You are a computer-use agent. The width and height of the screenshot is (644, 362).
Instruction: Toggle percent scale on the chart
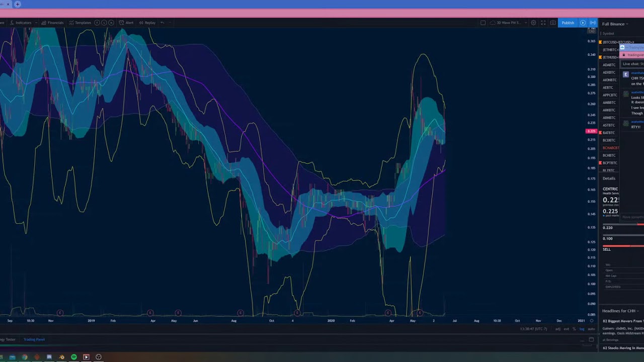pos(574,329)
